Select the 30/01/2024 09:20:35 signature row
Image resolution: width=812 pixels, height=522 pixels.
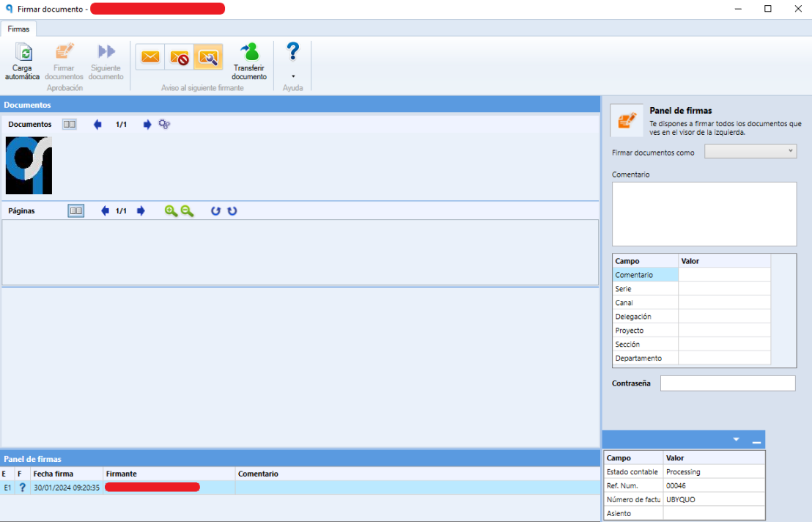pyautogui.click(x=300, y=488)
